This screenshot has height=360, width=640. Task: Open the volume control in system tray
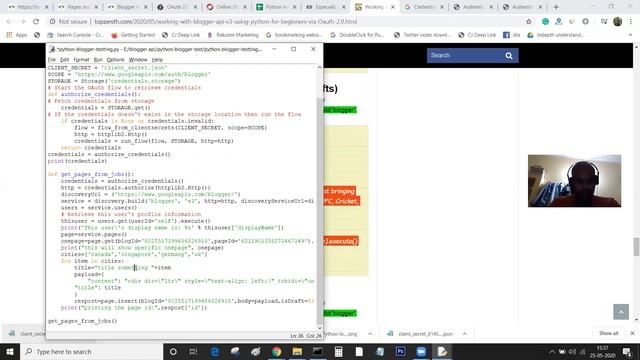tap(572, 352)
